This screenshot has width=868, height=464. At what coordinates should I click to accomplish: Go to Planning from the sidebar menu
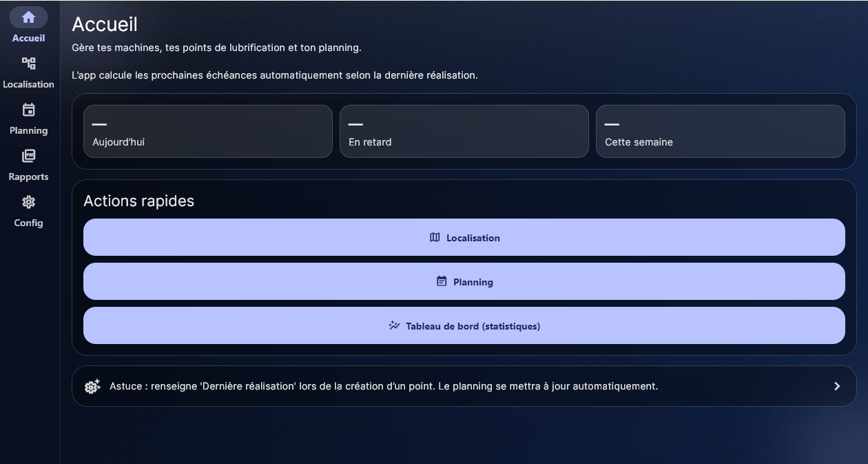click(x=28, y=119)
